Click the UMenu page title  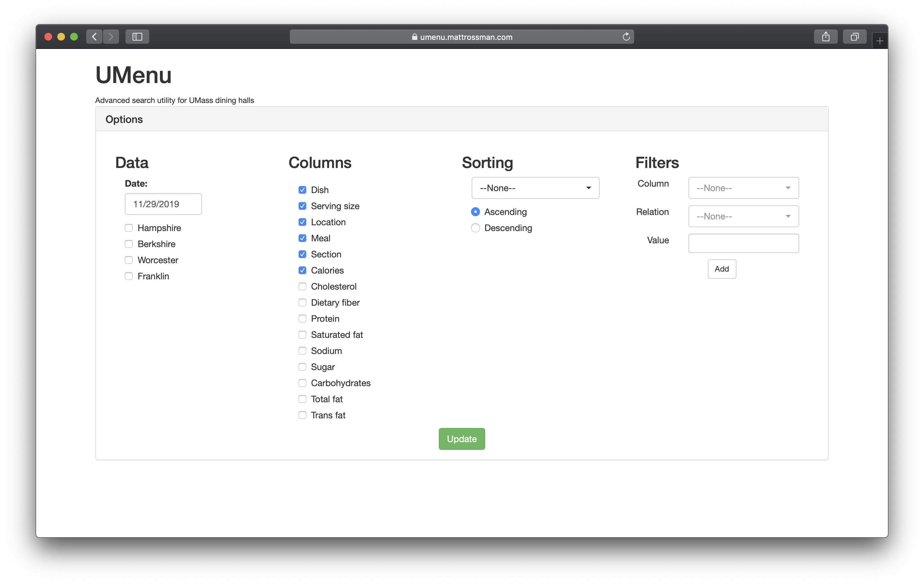tap(133, 75)
